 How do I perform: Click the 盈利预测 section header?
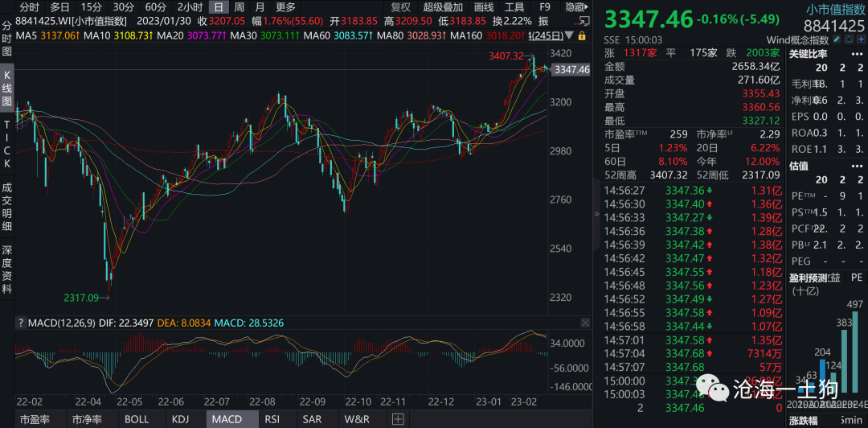[808, 278]
